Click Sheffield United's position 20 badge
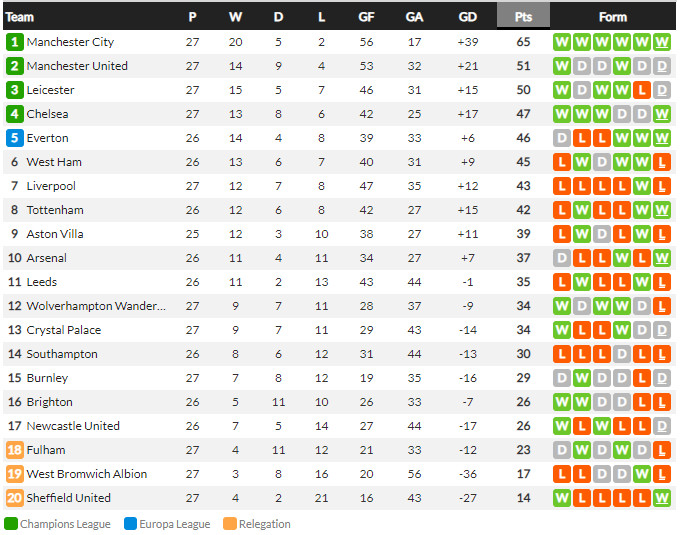The width and height of the screenshot is (689, 535). point(14,498)
